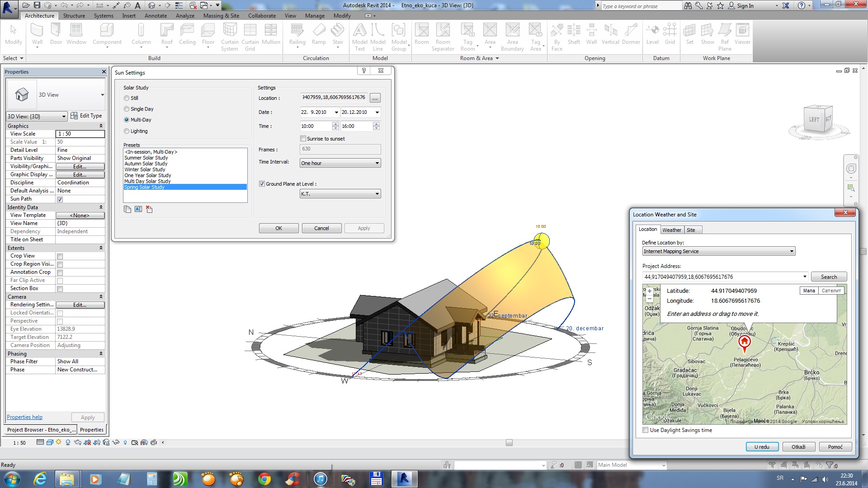Click the Duplicate preset icon

(x=127, y=209)
